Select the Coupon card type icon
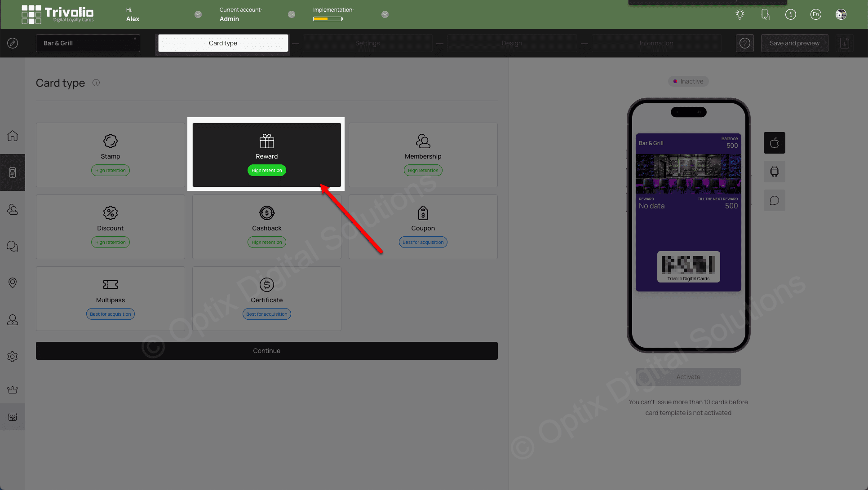Image resolution: width=868 pixels, height=490 pixels. click(x=423, y=212)
